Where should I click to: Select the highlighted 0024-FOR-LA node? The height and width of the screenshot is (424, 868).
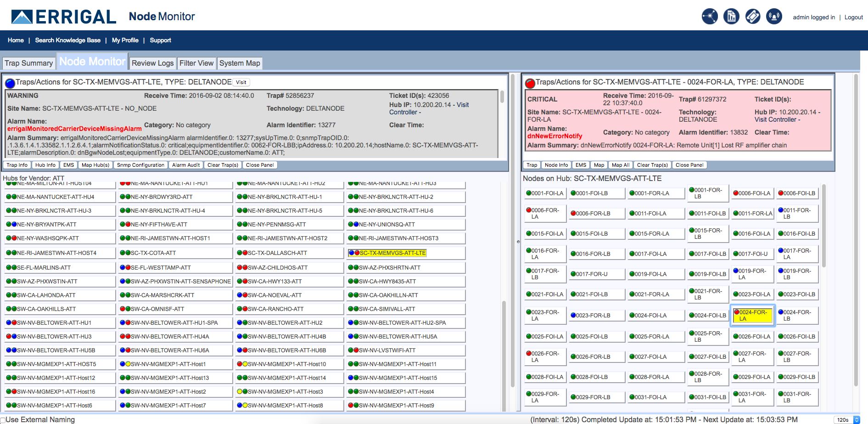pyautogui.click(x=752, y=316)
